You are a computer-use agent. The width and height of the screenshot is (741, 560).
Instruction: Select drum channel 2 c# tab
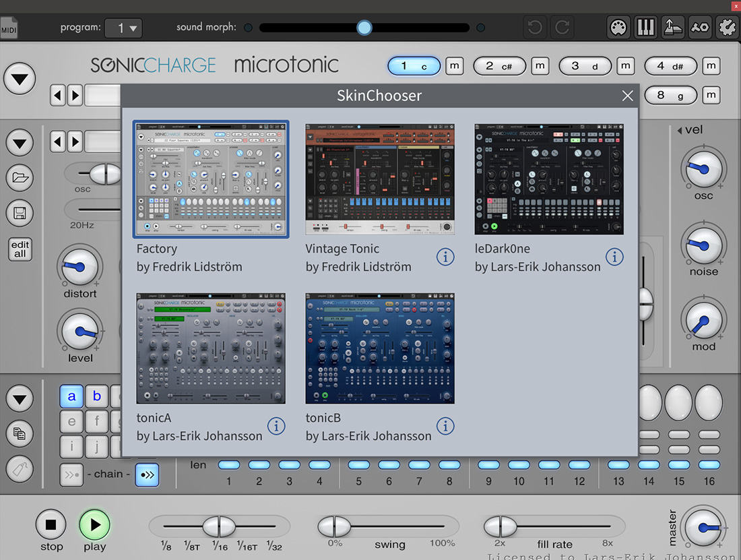[x=499, y=66]
